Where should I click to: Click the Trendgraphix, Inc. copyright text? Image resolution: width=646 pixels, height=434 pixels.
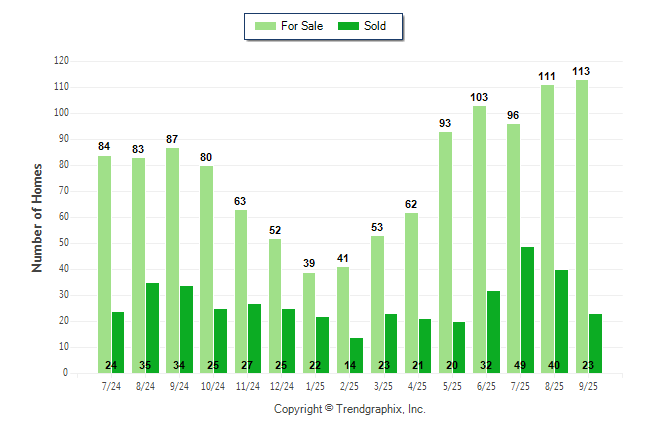(x=350, y=409)
